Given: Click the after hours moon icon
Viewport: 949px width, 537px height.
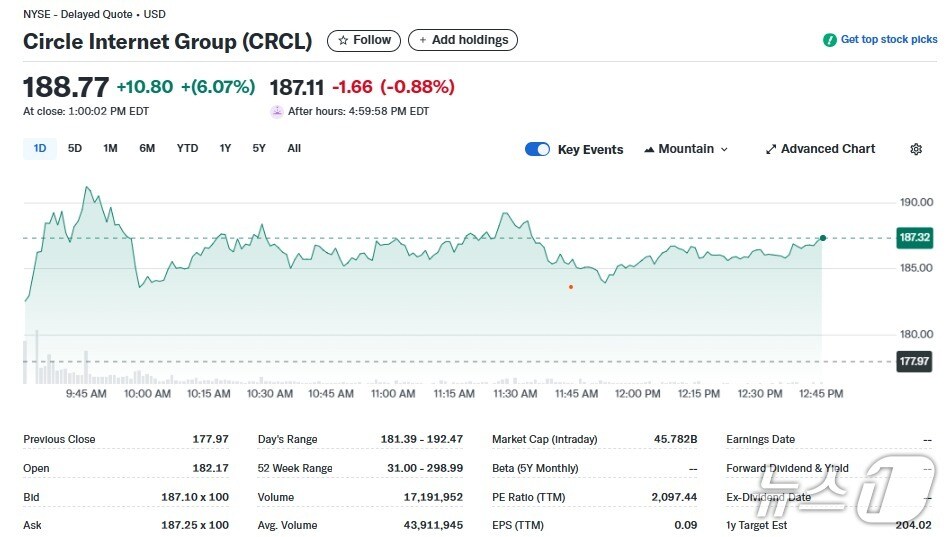Looking at the screenshot, I should 277,111.
